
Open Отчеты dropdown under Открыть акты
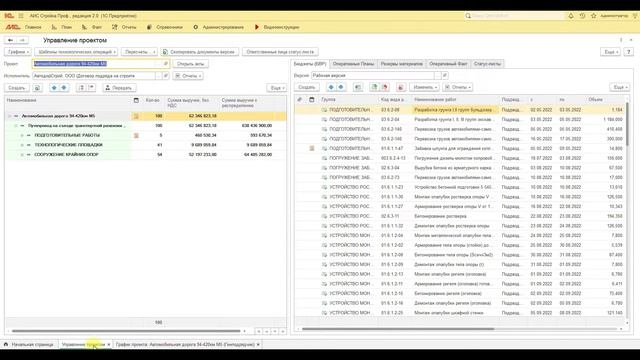click(188, 76)
